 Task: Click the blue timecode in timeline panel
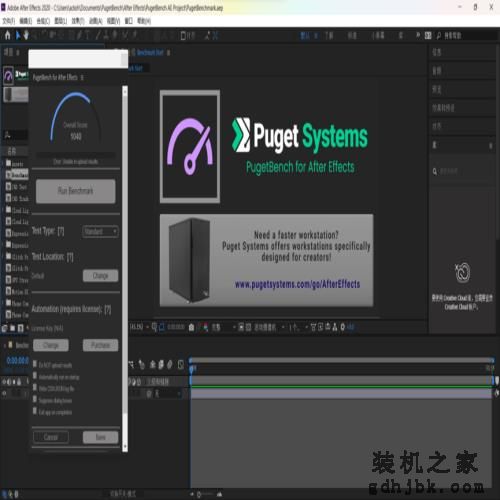(18, 361)
